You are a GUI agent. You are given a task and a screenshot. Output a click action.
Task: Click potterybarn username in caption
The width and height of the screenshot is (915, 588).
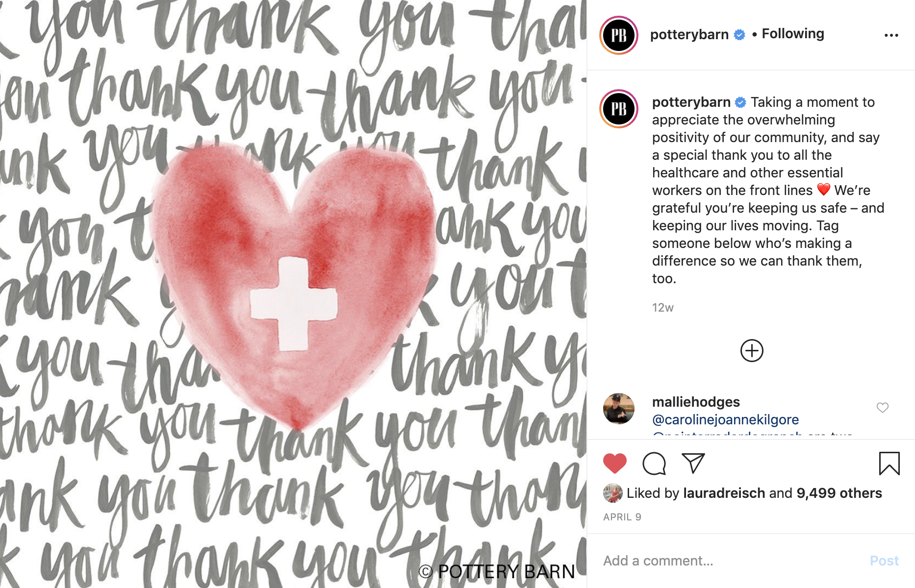[x=691, y=102]
